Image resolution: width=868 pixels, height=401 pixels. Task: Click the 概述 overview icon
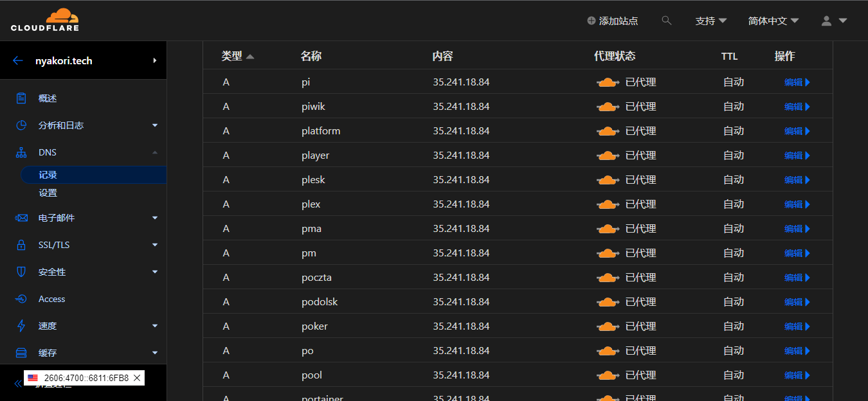pyautogui.click(x=21, y=98)
